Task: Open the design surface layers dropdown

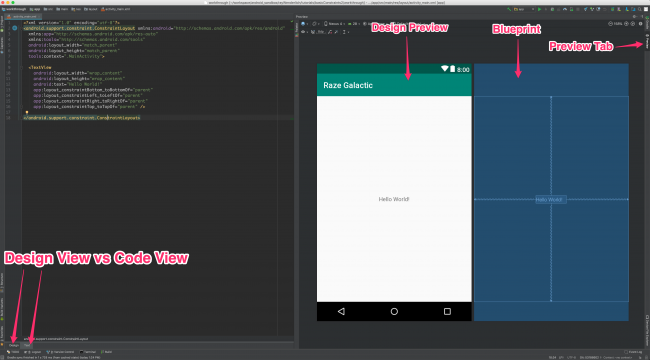Action: 304,24
